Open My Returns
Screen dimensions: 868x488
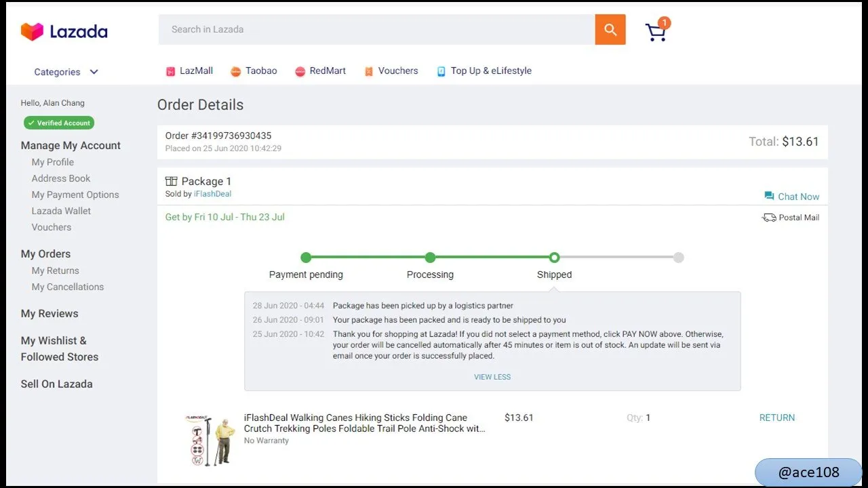(x=56, y=270)
